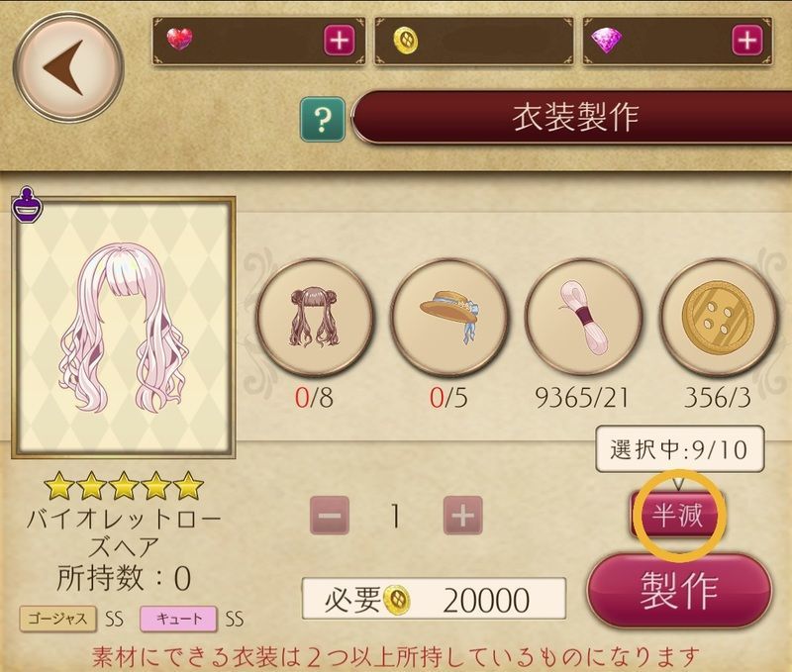Tap the purple perfume bottle icon

click(x=27, y=205)
